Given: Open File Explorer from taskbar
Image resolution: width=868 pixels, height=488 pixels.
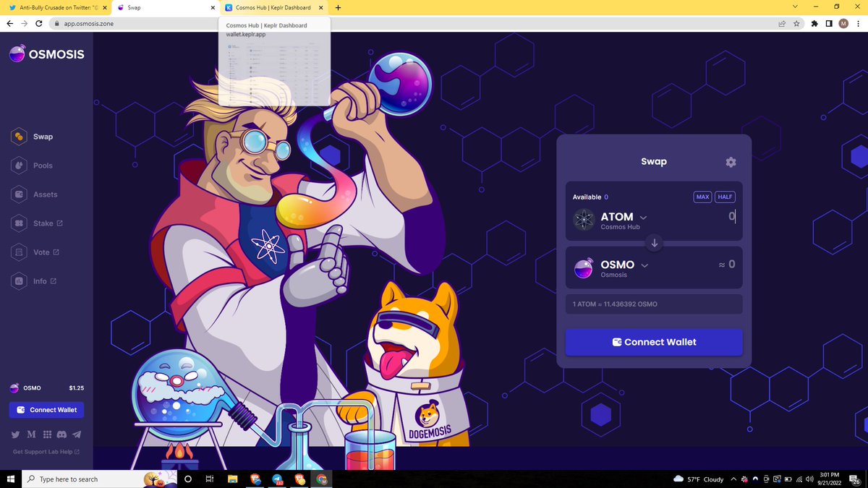Looking at the screenshot, I should click(x=233, y=479).
